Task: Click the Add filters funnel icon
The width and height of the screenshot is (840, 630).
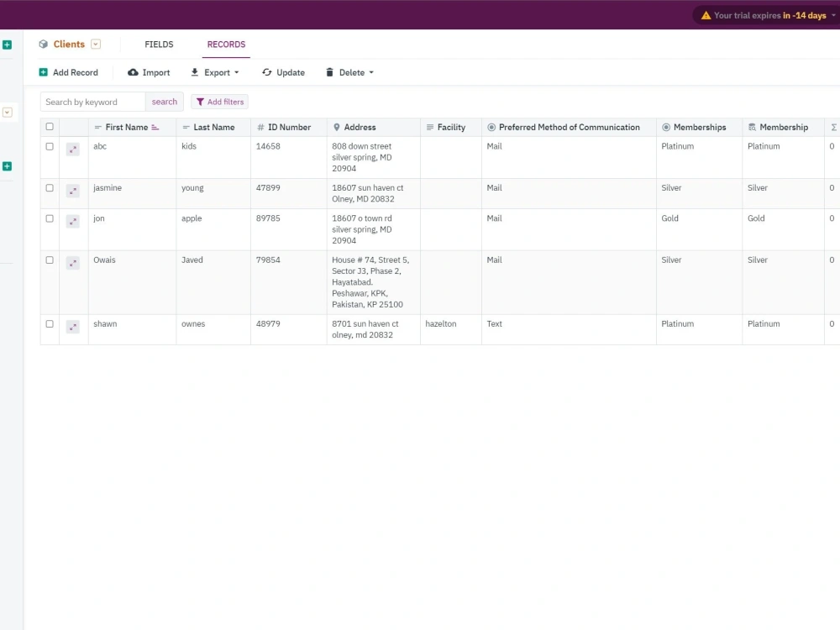Action: point(202,101)
